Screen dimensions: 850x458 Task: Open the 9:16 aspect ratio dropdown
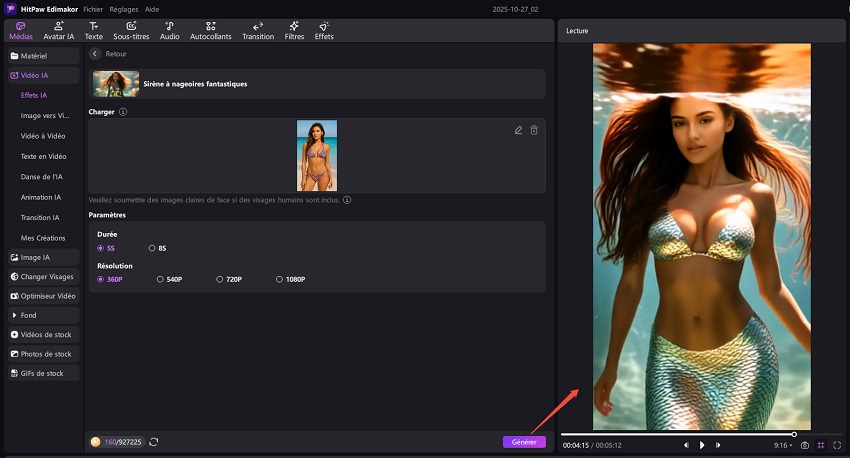click(x=783, y=445)
